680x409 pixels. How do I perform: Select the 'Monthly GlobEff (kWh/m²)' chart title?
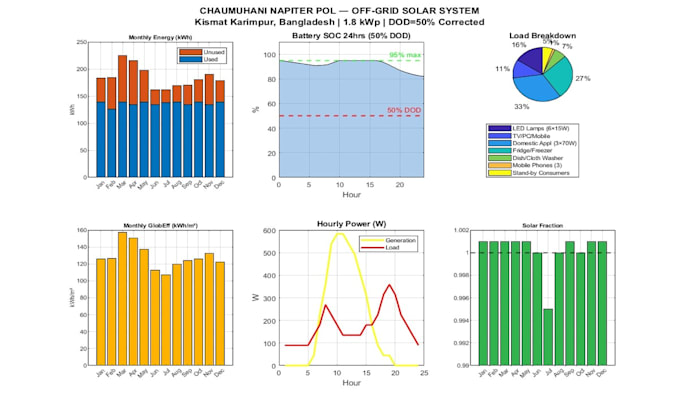(x=160, y=226)
